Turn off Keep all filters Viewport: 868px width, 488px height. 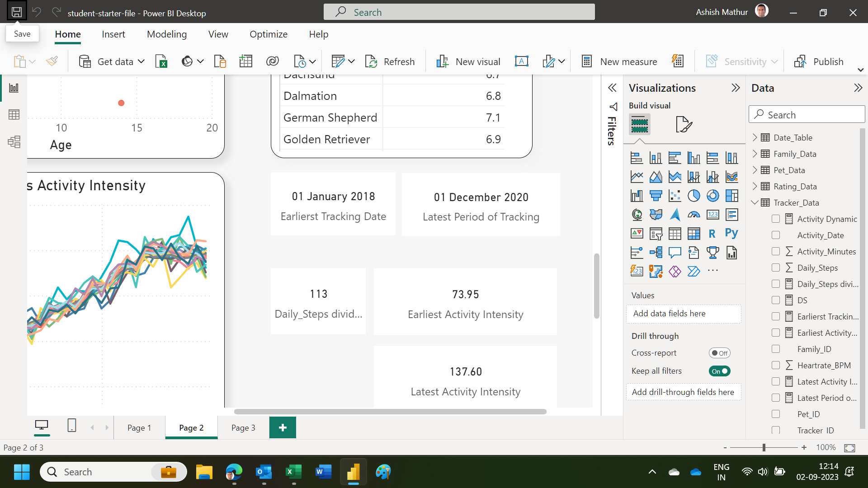[x=719, y=371]
